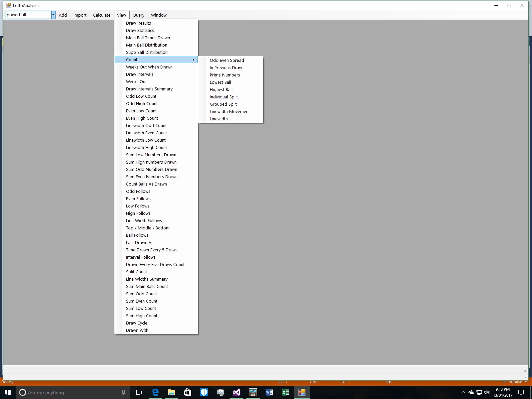
Task: Open Linewidth Movement from Counts submenu
Action: pos(231,111)
